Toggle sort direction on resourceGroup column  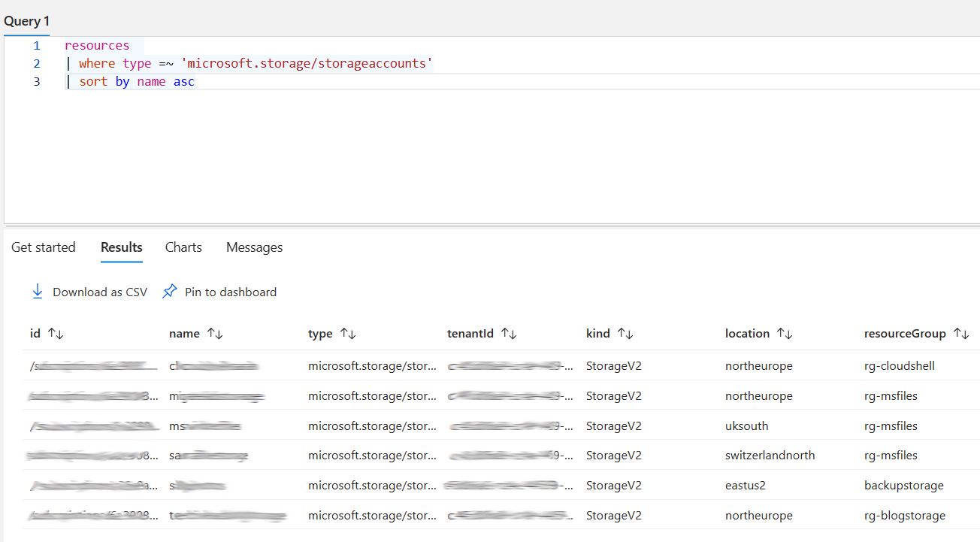click(960, 332)
